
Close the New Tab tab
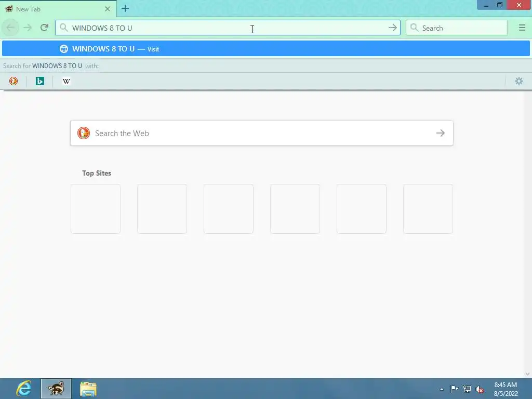(x=107, y=9)
